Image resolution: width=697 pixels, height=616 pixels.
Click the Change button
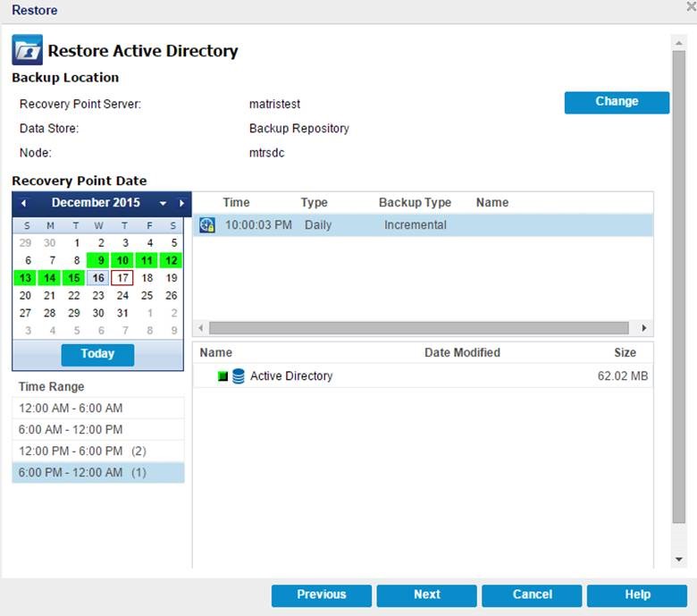[x=617, y=102]
